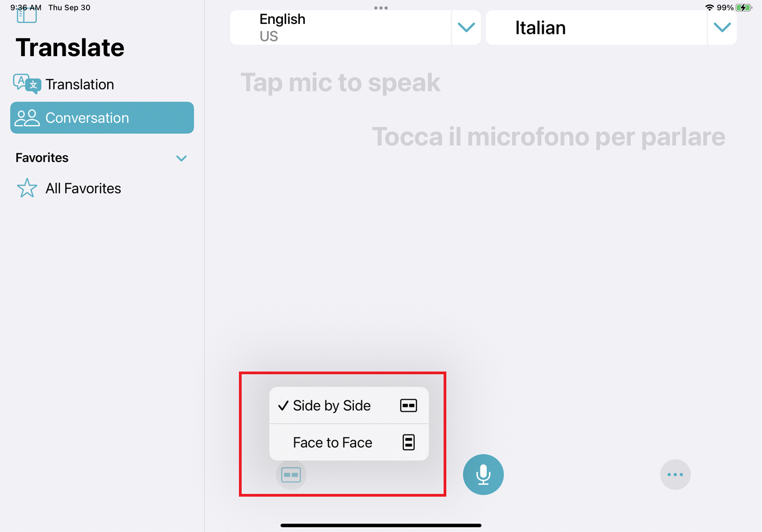The image size is (762, 532).
Task: Select the Conversation sidebar item
Action: (102, 117)
